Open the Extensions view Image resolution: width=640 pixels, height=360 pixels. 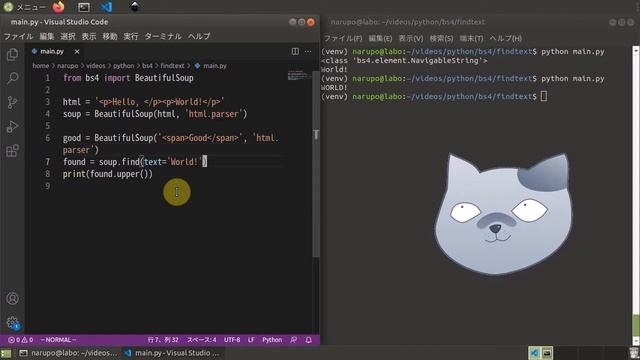[x=12, y=151]
